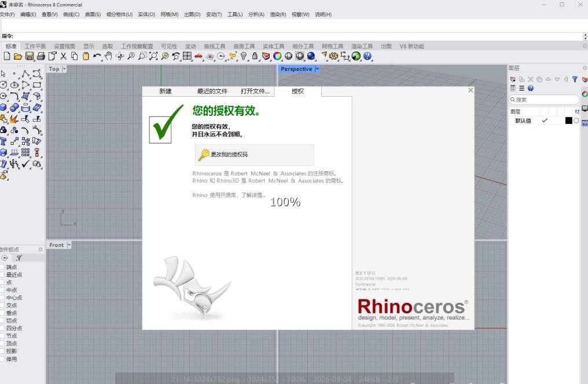Click the color wheel icon in standard toolbar
Viewport: 588px width, 384px height.
277,56
